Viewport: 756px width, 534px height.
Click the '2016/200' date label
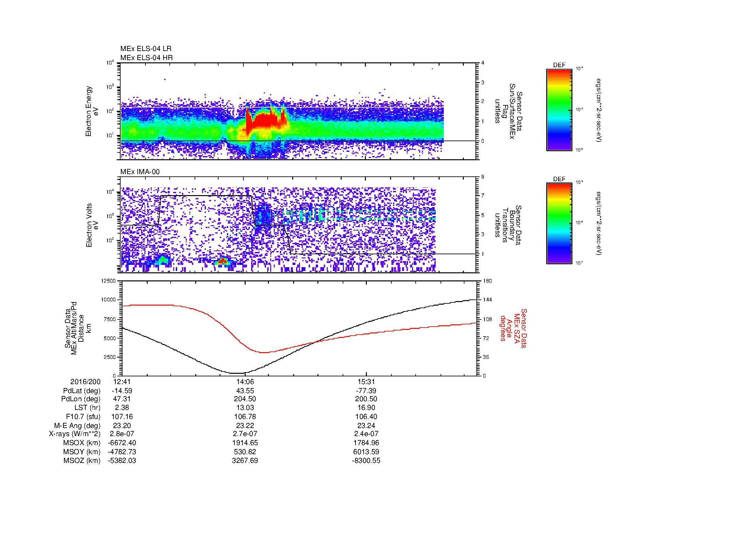85,382
